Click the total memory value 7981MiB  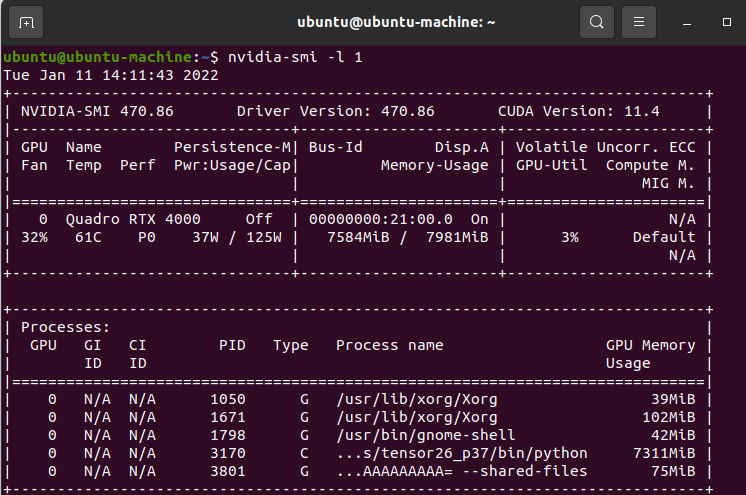457,238
